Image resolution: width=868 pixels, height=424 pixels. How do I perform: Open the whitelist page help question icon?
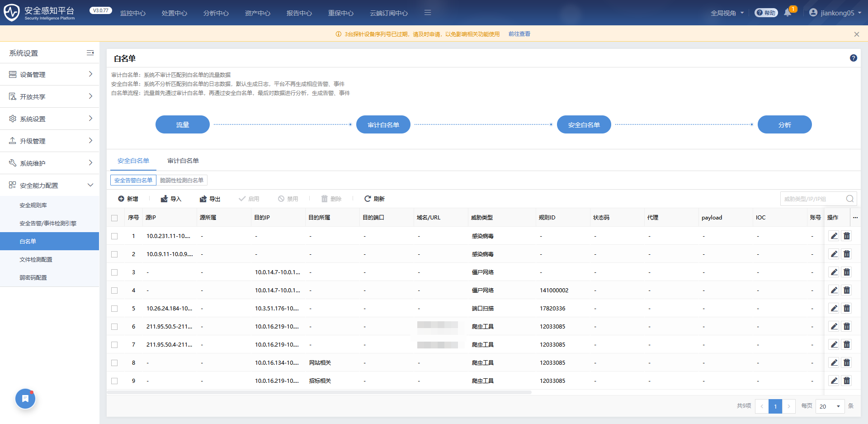point(854,58)
